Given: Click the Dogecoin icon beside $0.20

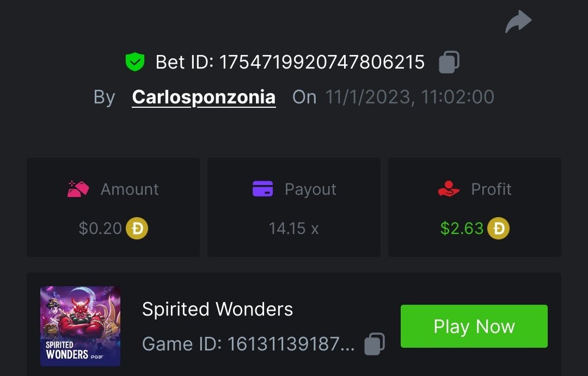Looking at the screenshot, I should 137,229.
